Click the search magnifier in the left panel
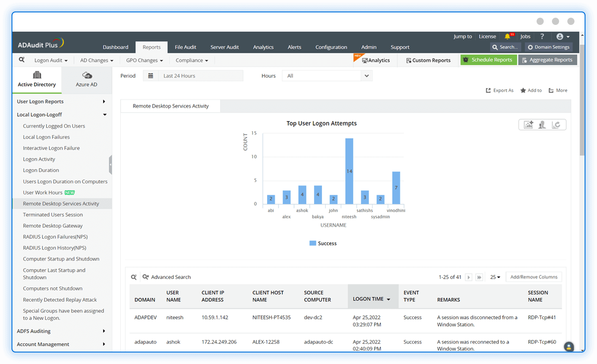The image size is (597, 364). [22, 60]
